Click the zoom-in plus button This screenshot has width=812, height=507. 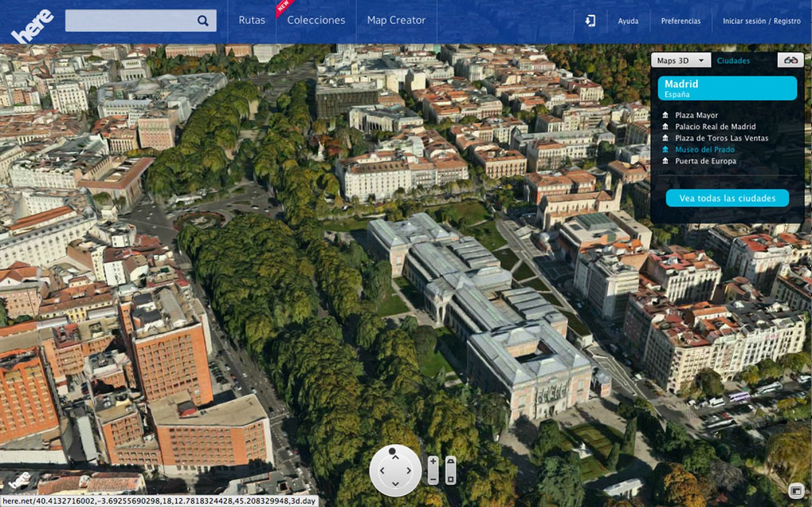pos(434,462)
